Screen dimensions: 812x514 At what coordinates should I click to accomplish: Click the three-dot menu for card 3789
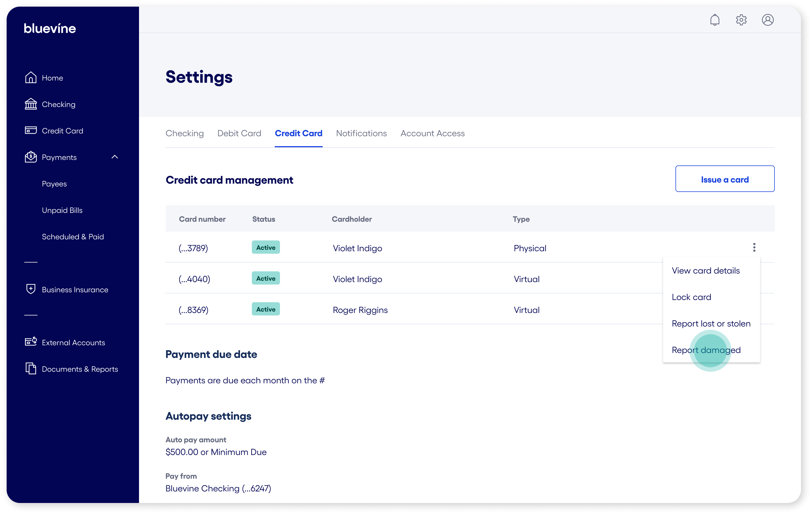point(754,248)
